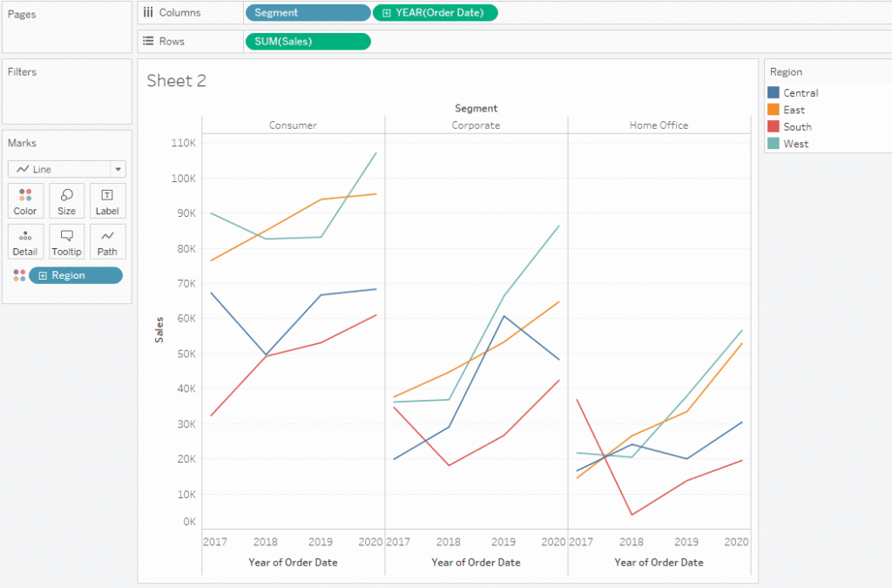Screen dimensions: 892x588
Task: Click the 110K axis tick label
Action: (x=183, y=143)
